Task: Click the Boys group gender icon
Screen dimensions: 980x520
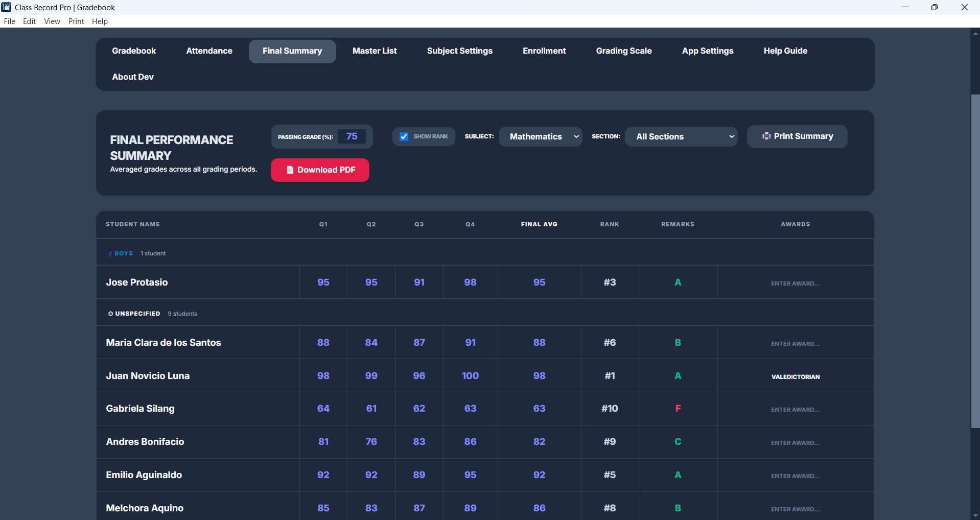Action: click(x=110, y=254)
